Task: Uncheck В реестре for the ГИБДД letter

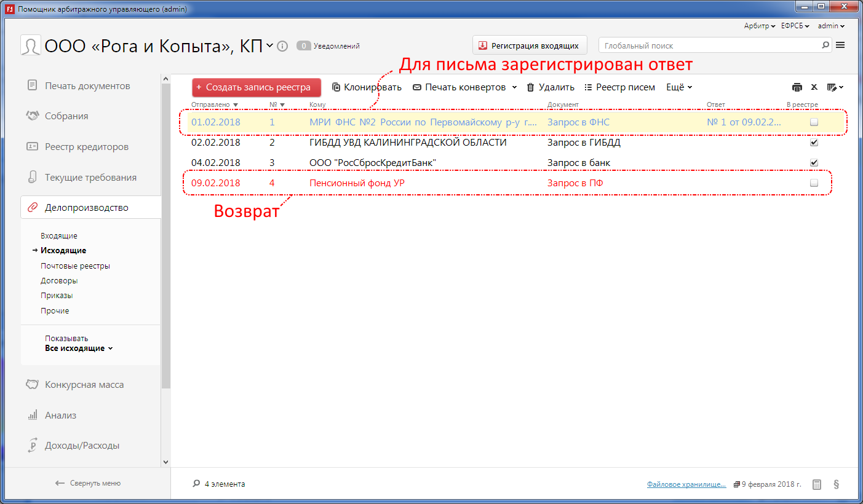Action: pyautogui.click(x=814, y=143)
